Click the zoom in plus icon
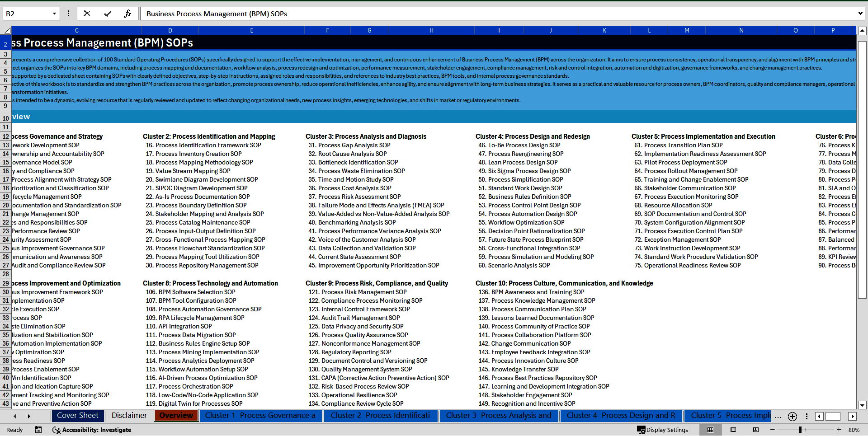This screenshot has width=868, height=436. point(839,430)
